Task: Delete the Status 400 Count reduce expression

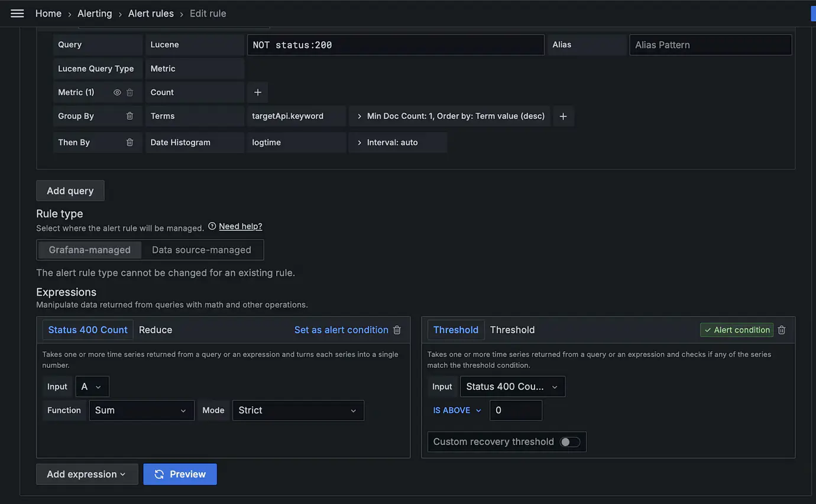Action: pos(397,330)
